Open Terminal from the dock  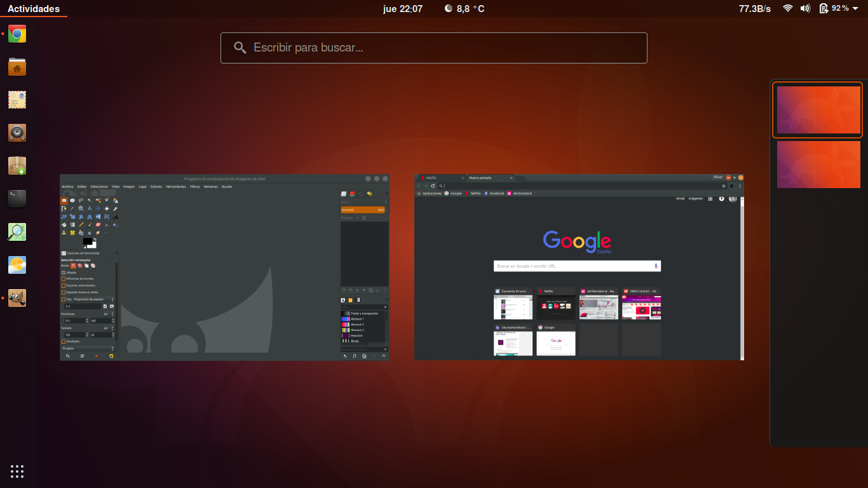point(17,198)
